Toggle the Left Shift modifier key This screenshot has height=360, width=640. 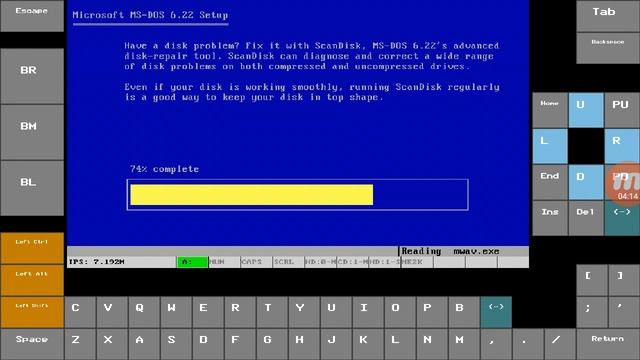click(x=32, y=312)
